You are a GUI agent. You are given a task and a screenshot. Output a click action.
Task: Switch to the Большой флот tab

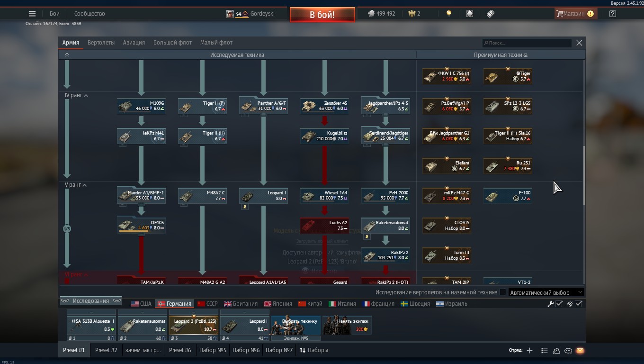172,43
